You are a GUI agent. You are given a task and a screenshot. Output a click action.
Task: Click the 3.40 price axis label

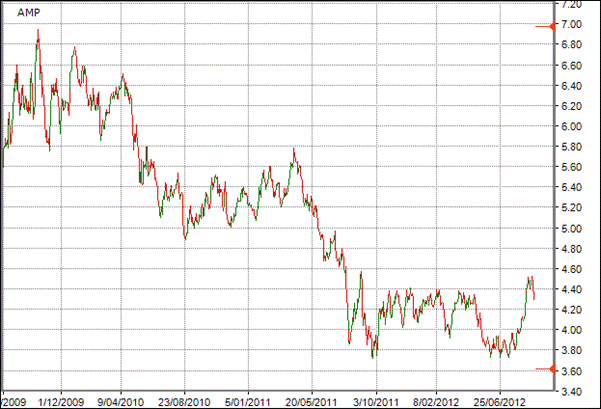click(x=570, y=391)
